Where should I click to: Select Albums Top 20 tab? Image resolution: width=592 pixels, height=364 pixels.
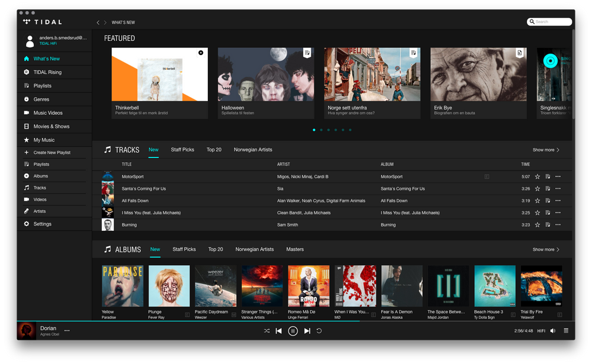215,249
